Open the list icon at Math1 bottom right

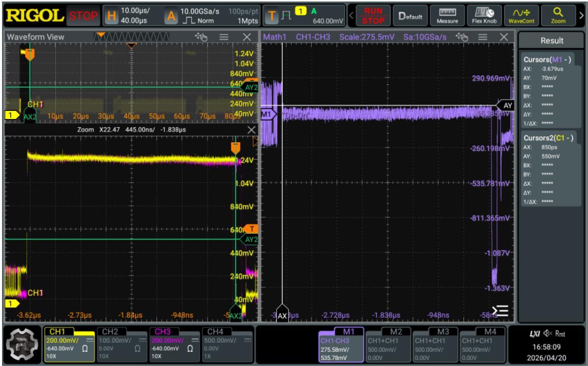(501, 311)
